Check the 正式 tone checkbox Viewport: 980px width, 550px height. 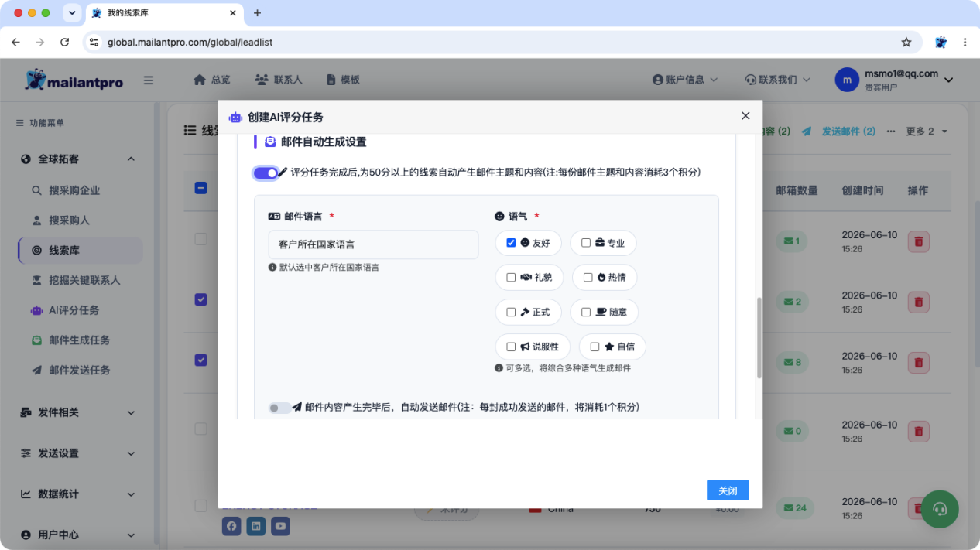click(x=511, y=312)
